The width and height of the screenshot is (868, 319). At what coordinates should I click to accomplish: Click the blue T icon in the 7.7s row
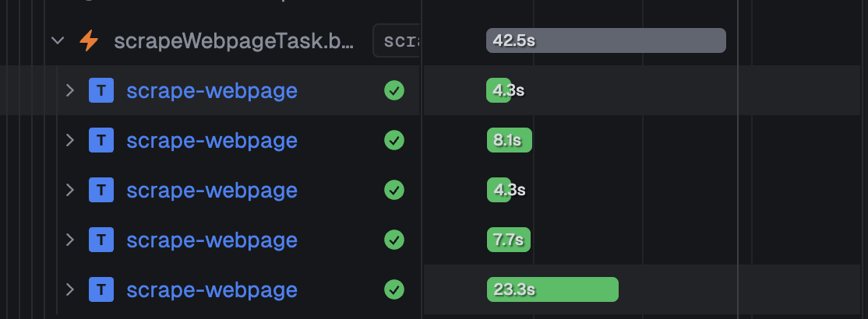[101, 240]
